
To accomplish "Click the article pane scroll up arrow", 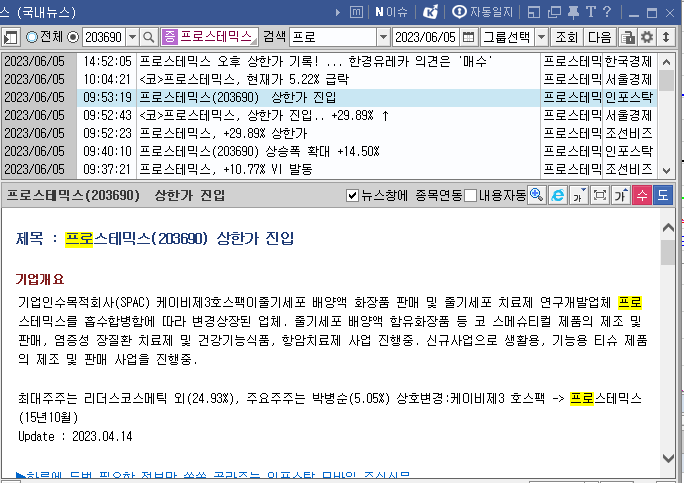I will click(x=668, y=227).
